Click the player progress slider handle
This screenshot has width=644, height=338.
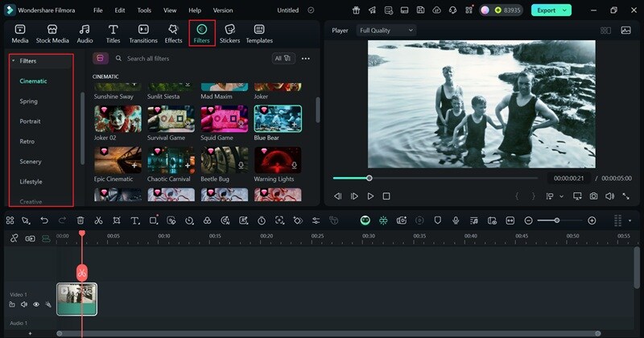[369, 178]
